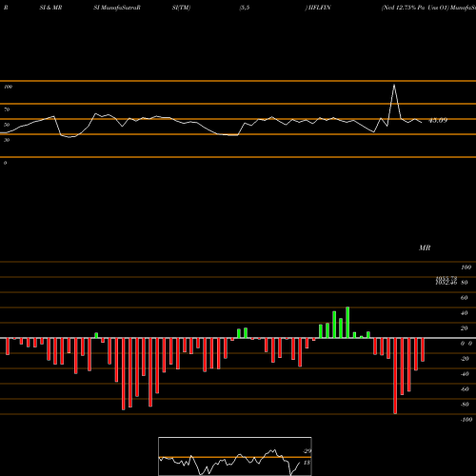Click the -100 label on MR axis

(x=466, y=420)
